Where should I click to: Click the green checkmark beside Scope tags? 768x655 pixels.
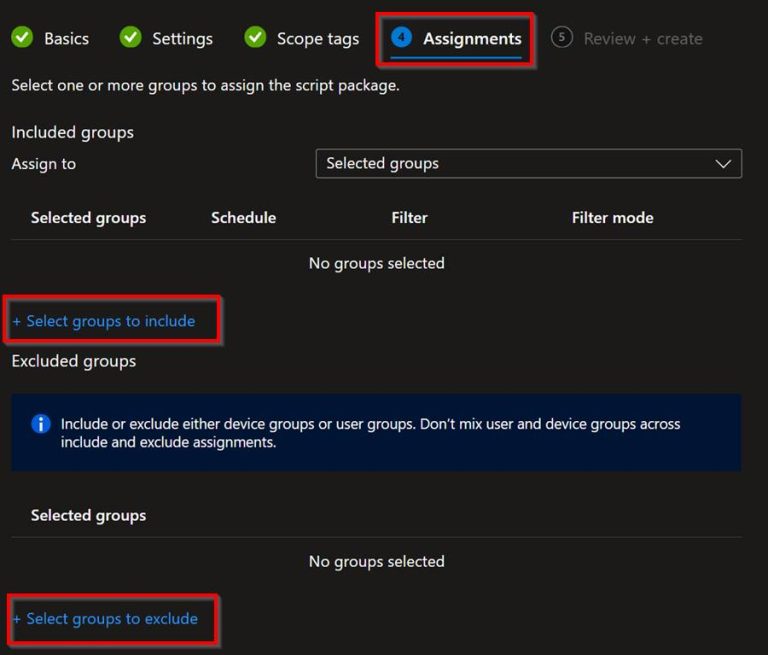pos(255,38)
